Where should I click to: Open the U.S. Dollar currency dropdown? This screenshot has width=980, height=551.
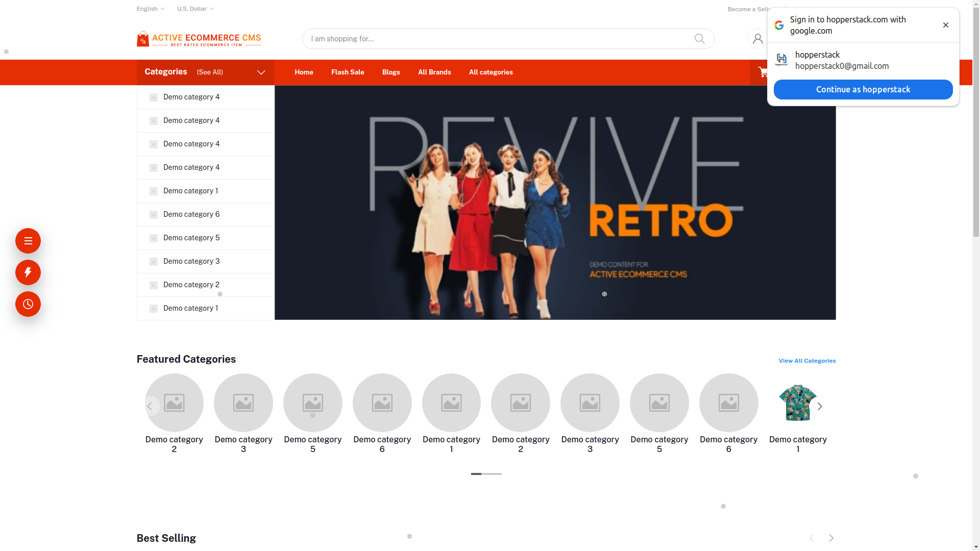[195, 9]
